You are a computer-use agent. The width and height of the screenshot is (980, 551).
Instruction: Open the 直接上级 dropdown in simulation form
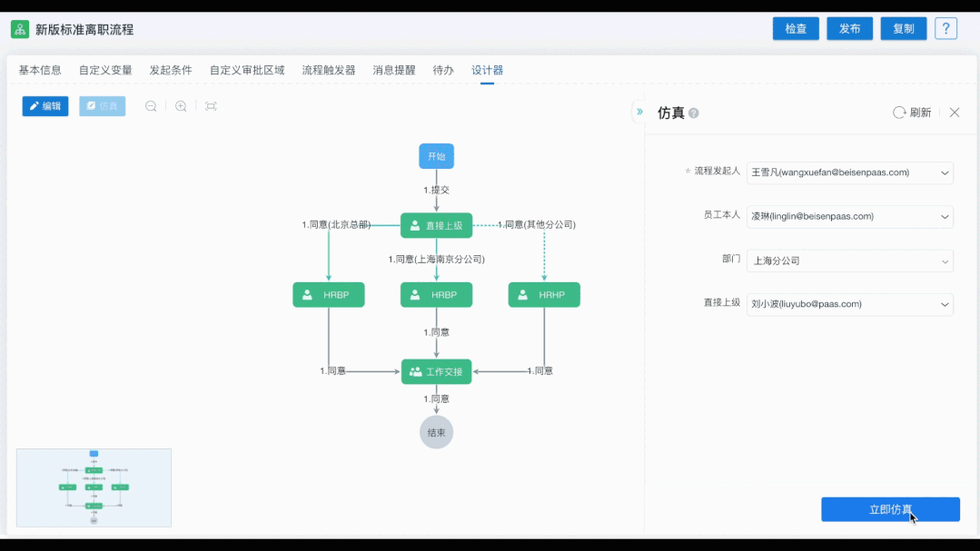pyautogui.click(x=849, y=304)
